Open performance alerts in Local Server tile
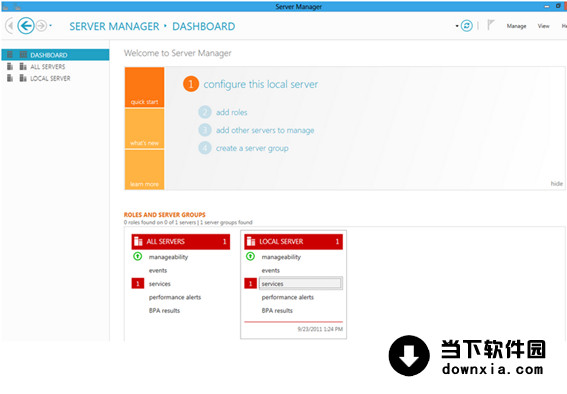 288,297
